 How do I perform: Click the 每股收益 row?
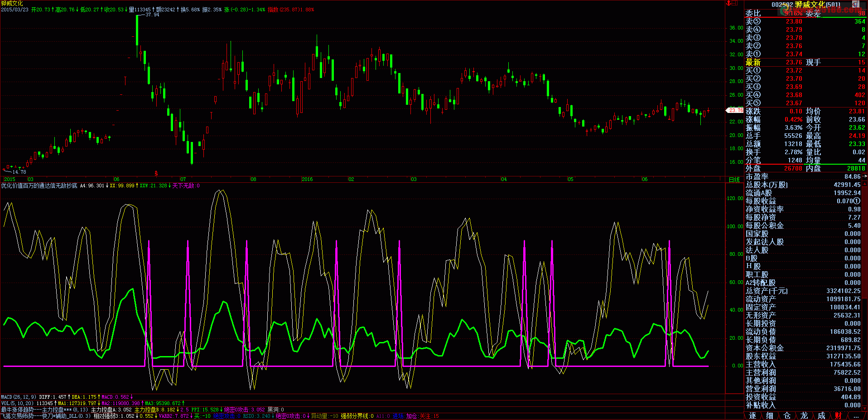pyautogui.click(x=803, y=201)
